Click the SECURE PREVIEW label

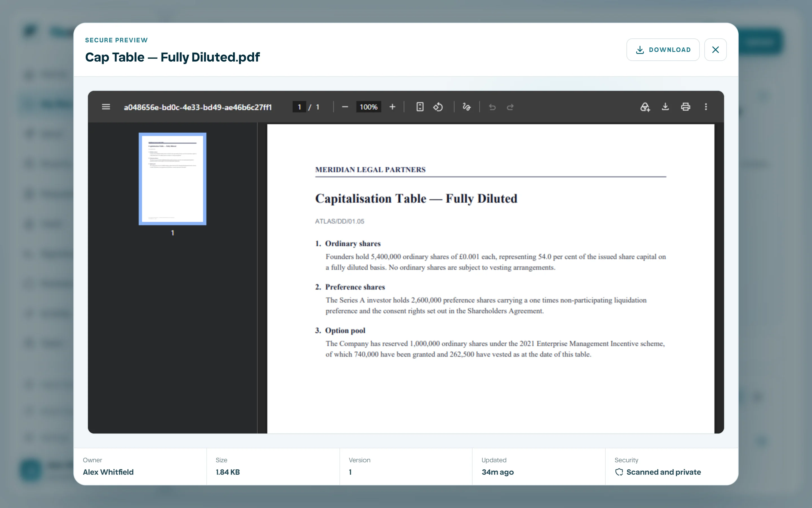(x=116, y=40)
